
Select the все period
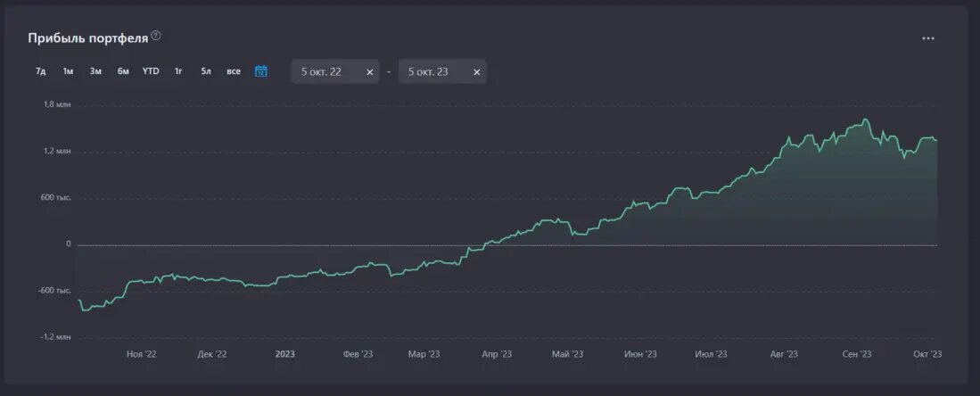tap(234, 71)
